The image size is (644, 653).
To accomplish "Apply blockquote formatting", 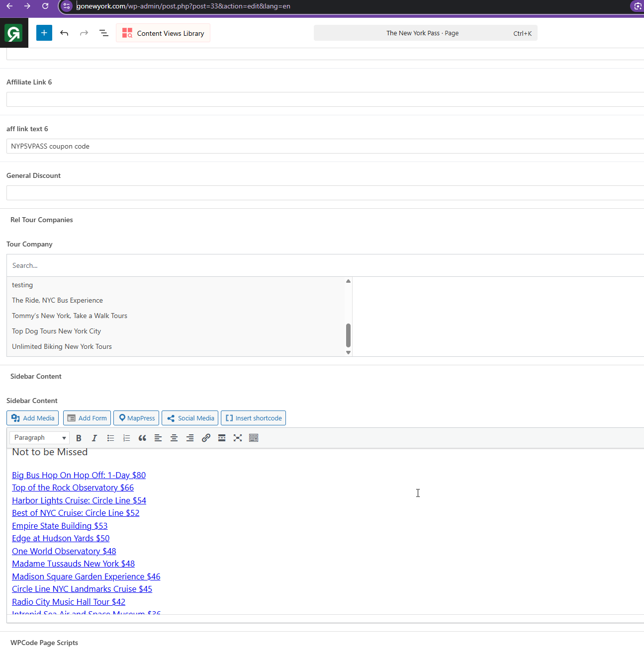I will tap(142, 438).
